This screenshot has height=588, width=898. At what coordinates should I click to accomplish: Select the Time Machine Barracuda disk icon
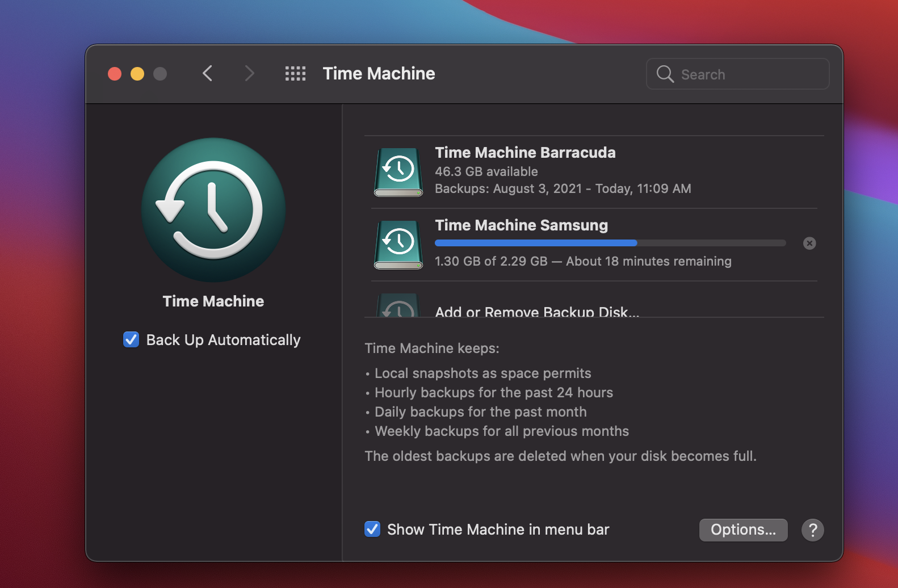(398, 172)
